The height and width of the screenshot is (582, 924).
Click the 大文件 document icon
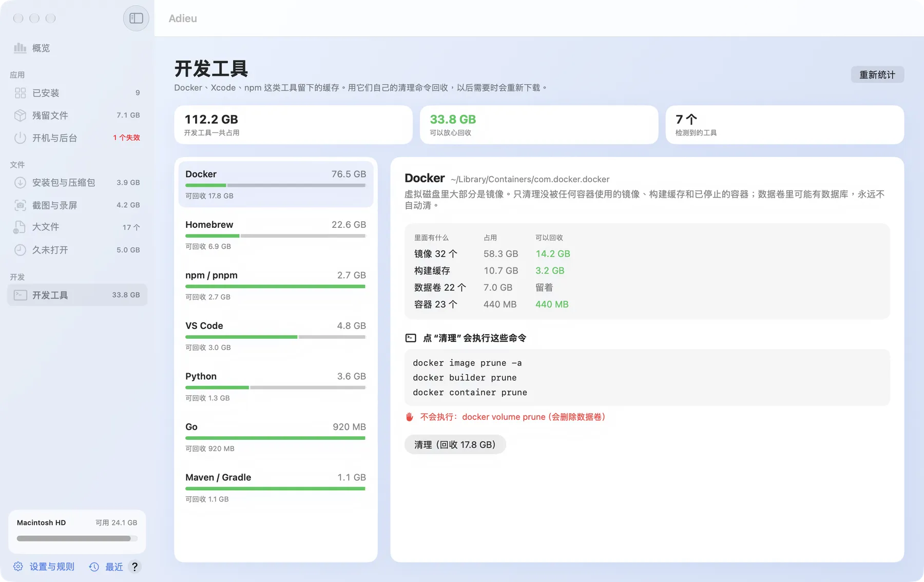[x=20, y=227]
